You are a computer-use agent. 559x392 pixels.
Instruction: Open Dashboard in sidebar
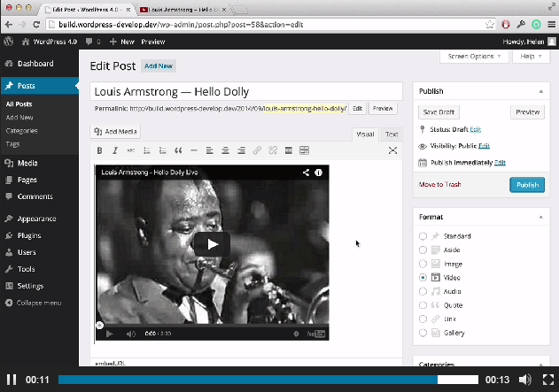tap(39, 64)
